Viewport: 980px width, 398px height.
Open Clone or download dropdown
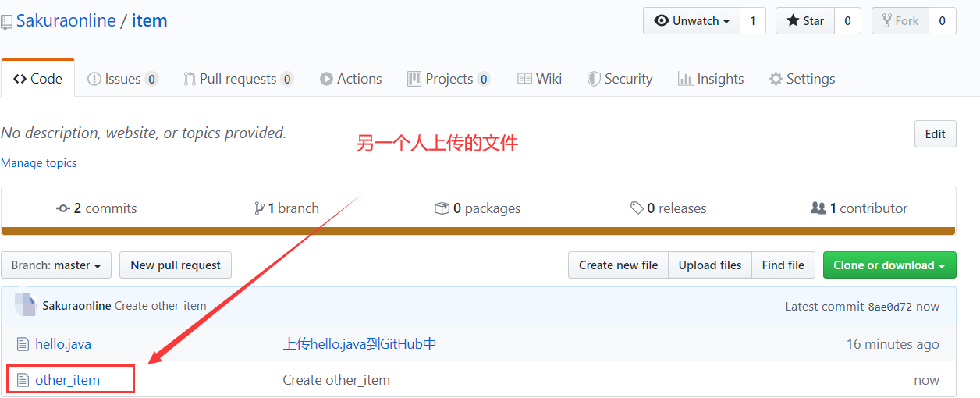(889, 265)
